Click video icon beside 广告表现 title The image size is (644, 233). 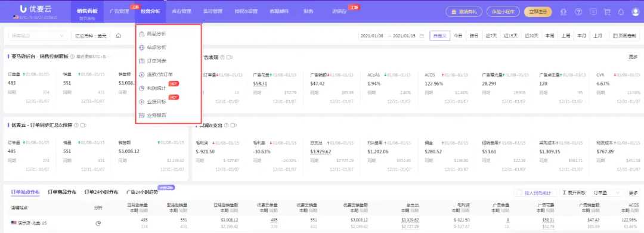coord(230,57)
